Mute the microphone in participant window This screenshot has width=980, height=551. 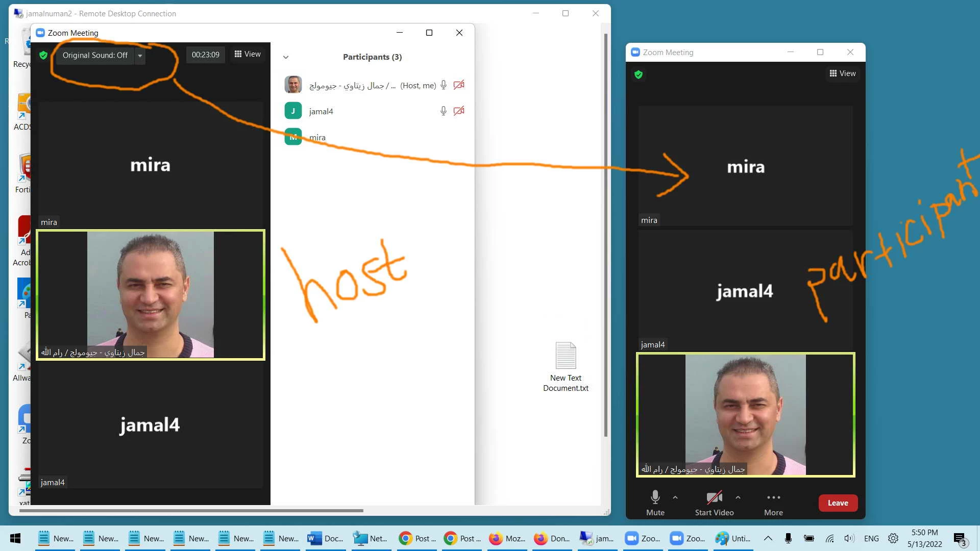click(x=655, y=503)
